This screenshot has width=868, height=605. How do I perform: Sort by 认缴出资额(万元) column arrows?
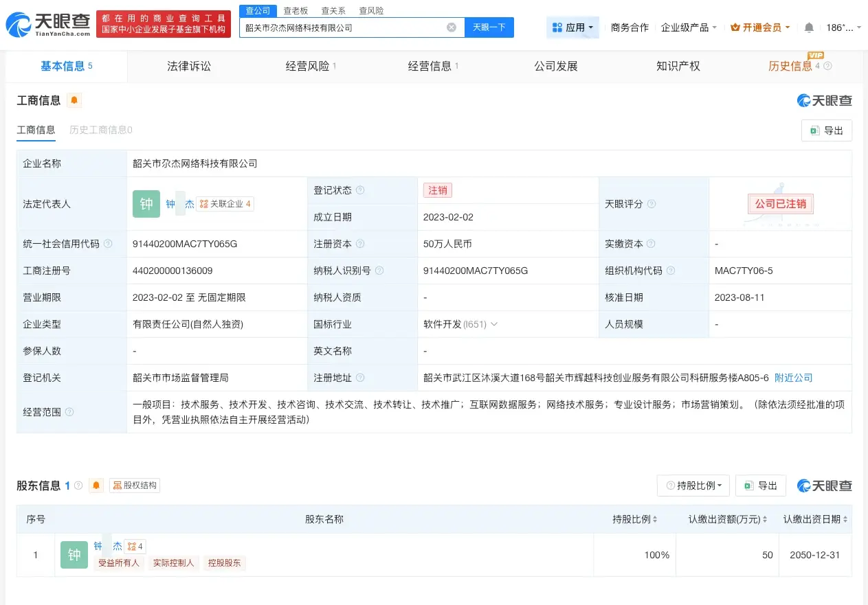pos(765,520)
